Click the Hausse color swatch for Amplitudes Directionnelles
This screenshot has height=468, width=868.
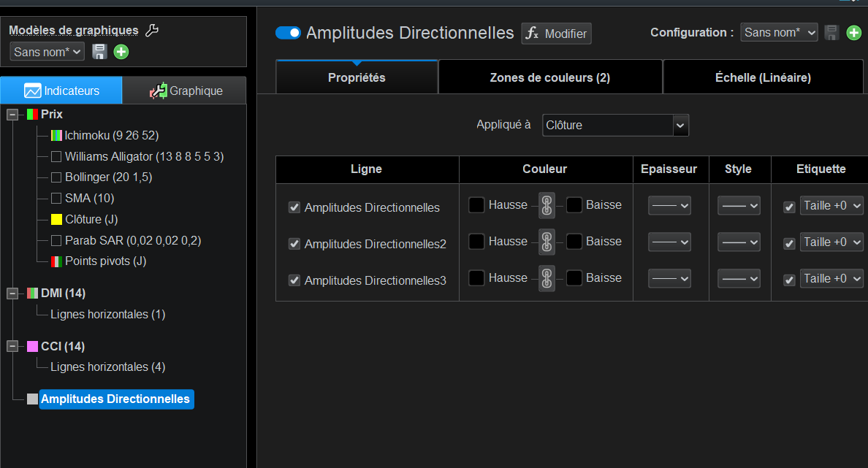[476, 205]
